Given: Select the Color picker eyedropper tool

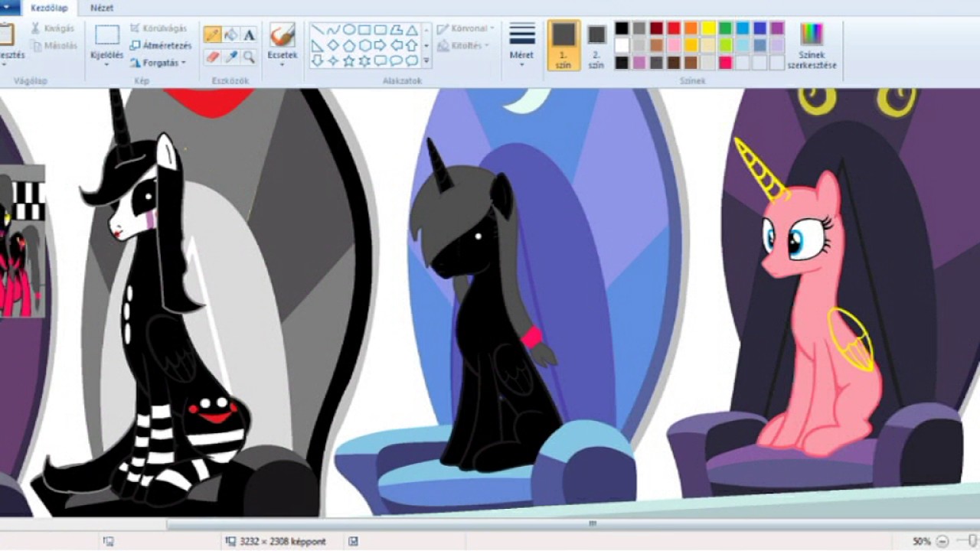Looking at the screenshot, I should (x=230, y=57).
